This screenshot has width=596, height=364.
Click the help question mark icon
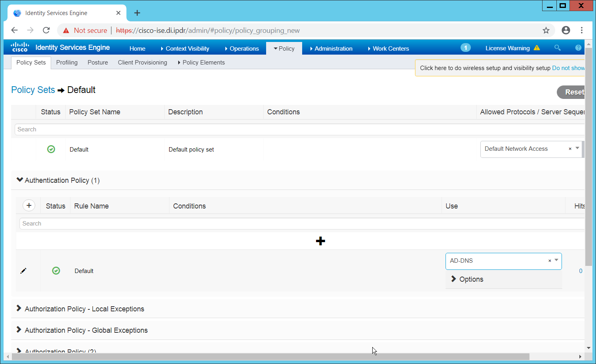(x=578, y=48)
